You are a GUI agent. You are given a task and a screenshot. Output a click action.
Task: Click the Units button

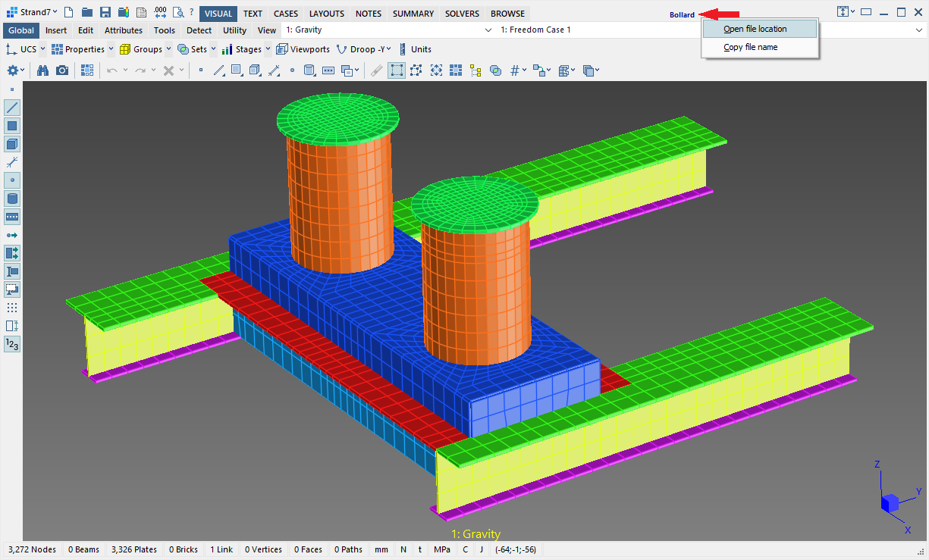point(415,49)
